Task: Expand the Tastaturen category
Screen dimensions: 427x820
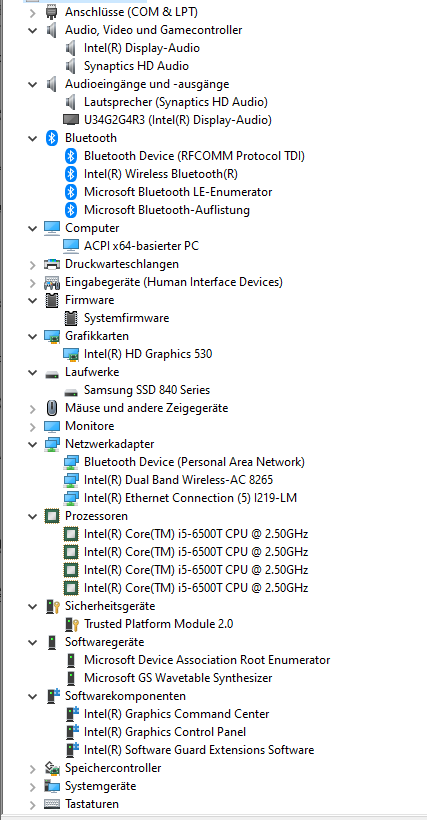Action: tap(32, 804)
